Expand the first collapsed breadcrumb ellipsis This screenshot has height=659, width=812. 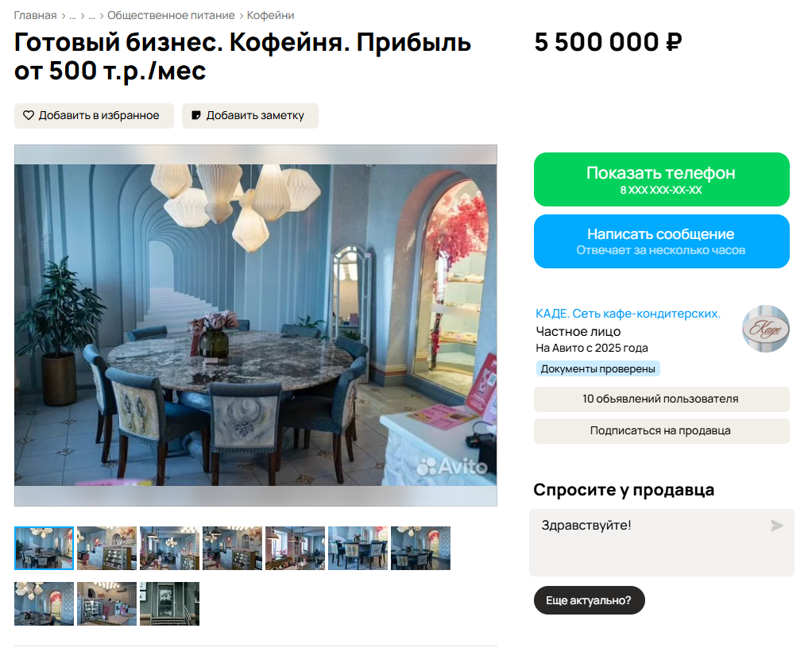[x=72, y=16]
